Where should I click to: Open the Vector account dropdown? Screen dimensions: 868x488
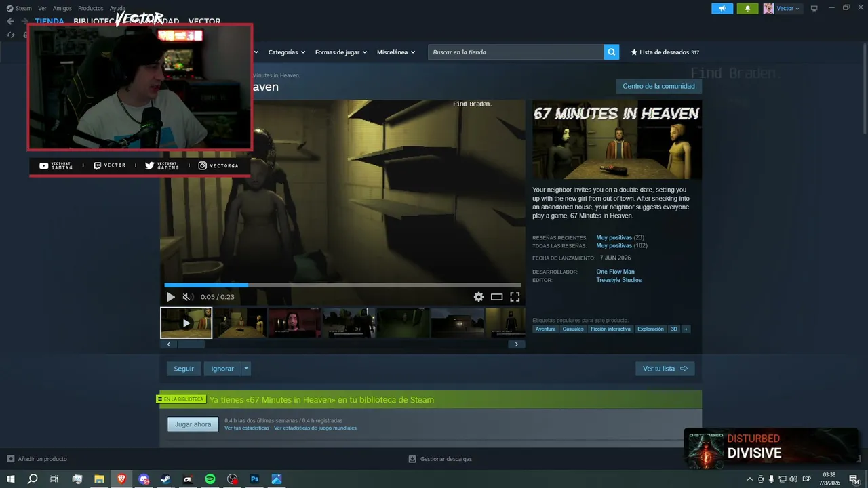click(788, 9)
